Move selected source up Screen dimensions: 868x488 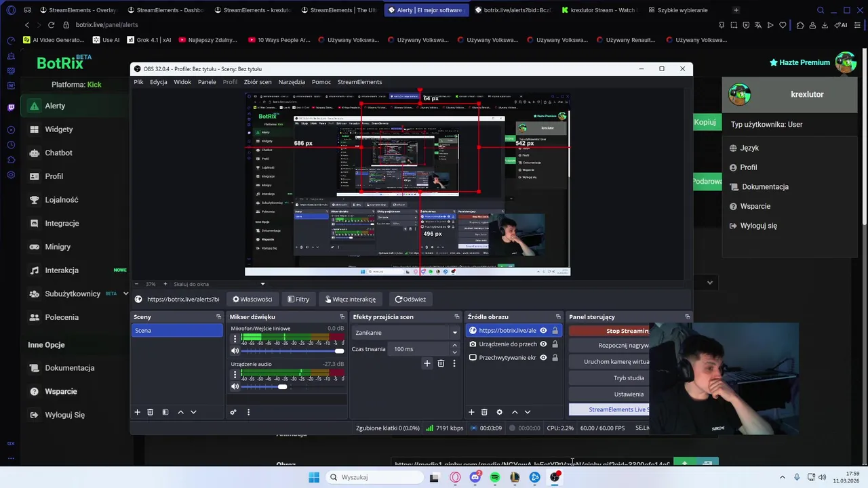(515, 412)
